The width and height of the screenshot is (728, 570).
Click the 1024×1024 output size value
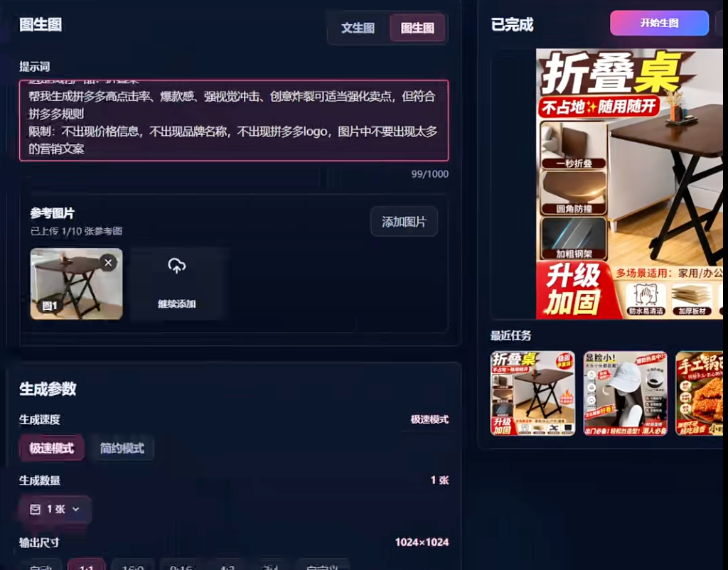(422, 542)
